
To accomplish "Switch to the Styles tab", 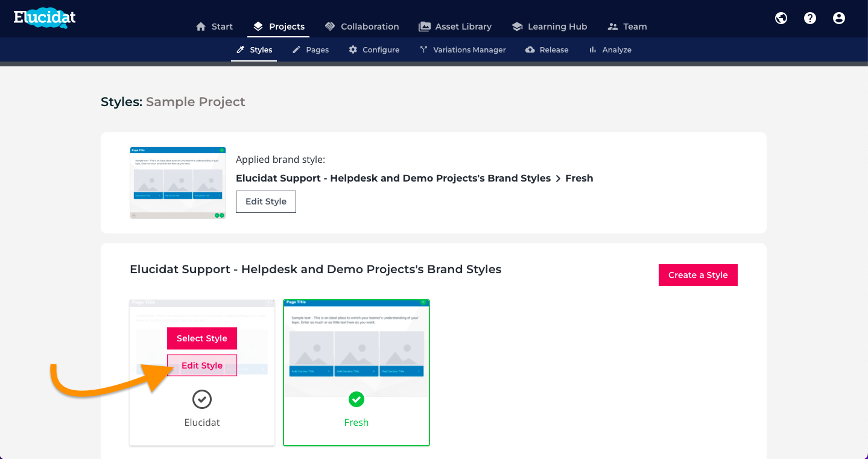I will pyautogui.click(x=254, y=49).
